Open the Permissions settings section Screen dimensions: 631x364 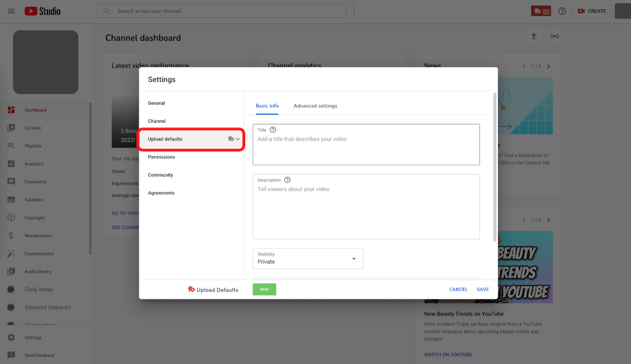click(161, 157)
